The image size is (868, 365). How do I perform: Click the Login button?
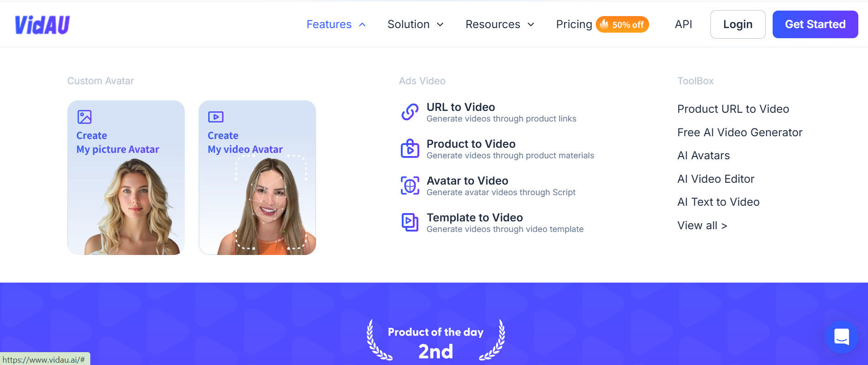pos(738,24)
